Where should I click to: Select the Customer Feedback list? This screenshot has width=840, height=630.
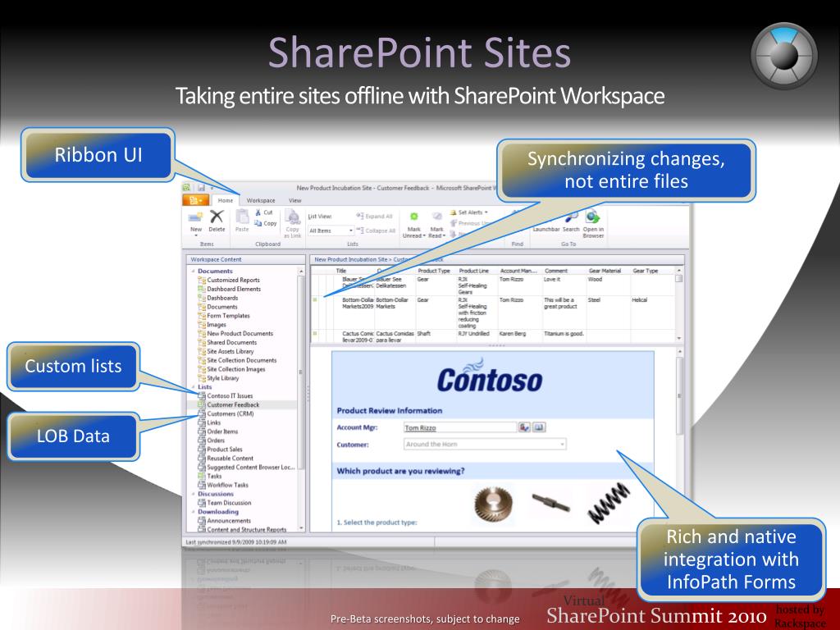click(233, 405)
